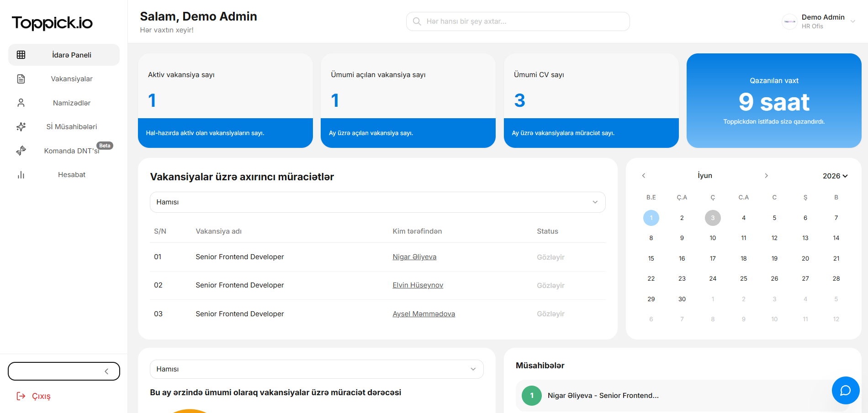The width and height of the screenshot is (868, 413).
Task: Click Gözləyir status in row 02
Action: [x=550, y=286]
